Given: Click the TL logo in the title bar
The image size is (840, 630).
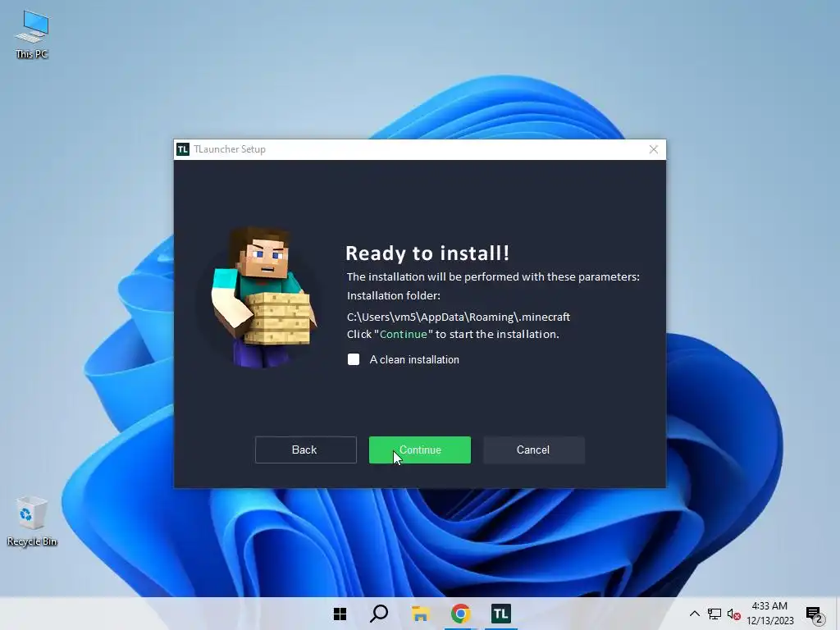Looking at the screenshot, I should pos(183,149).
